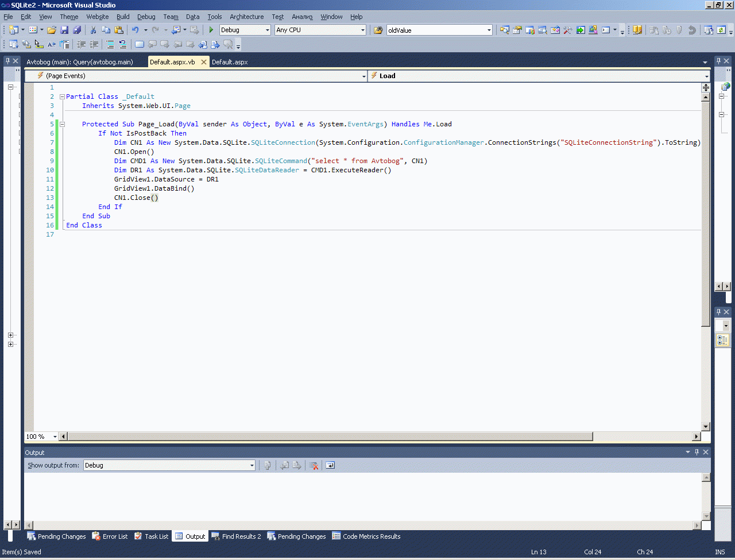Click the Increase Indent icon
Image resolution: width=735 pixels, height=560 pixels.
[94, 44]
